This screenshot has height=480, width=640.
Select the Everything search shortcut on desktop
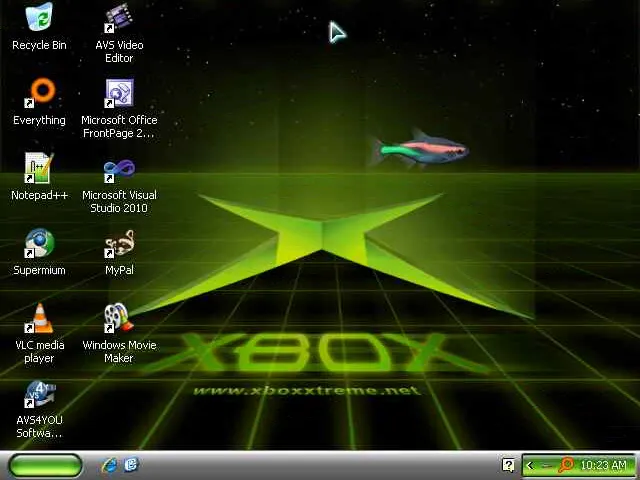pos(39,93)
